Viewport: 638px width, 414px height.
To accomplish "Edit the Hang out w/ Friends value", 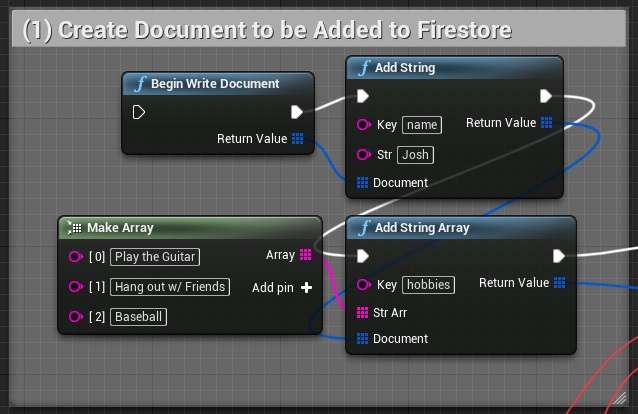I will click(x=170, y=287).
